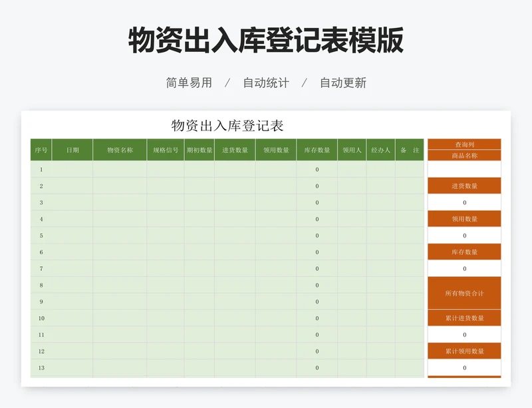The height and width of the screenshot is (408, 532).
Task: Select row number 13 in 序号 column
Action: tap(41, 368)
